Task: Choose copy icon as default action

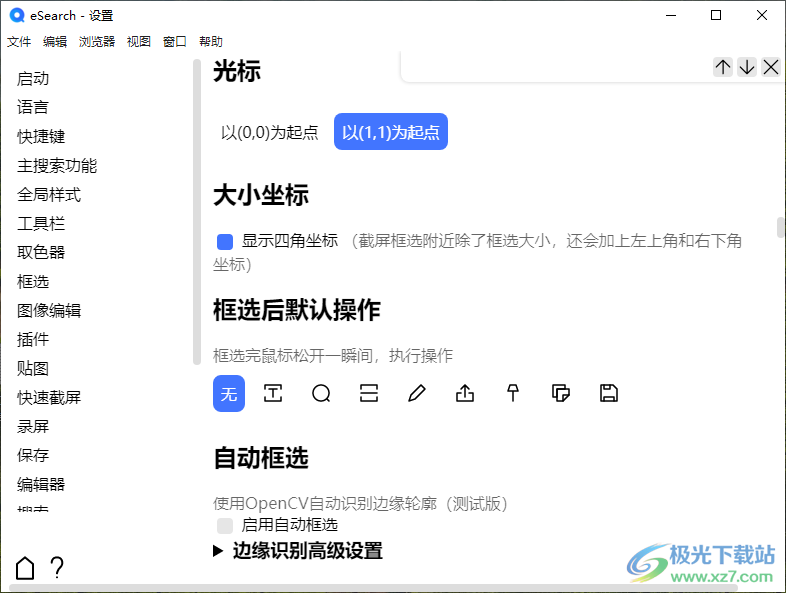Action: [560, 393]
